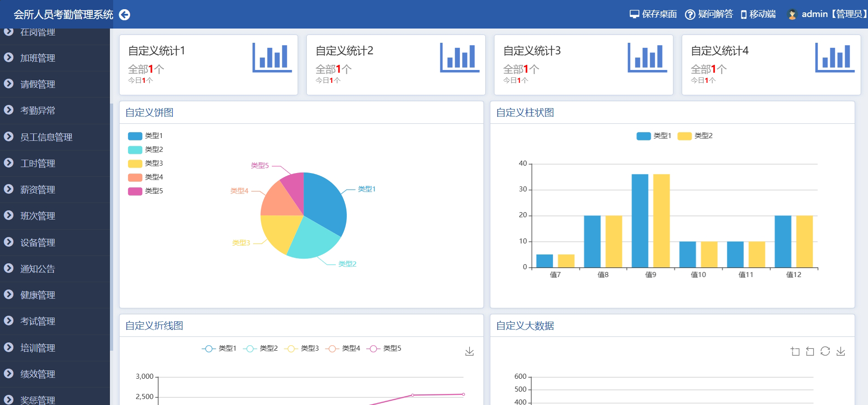Click the 自定义饼图 panel title
The image size is (868, 405).
[x=149, y=112]
